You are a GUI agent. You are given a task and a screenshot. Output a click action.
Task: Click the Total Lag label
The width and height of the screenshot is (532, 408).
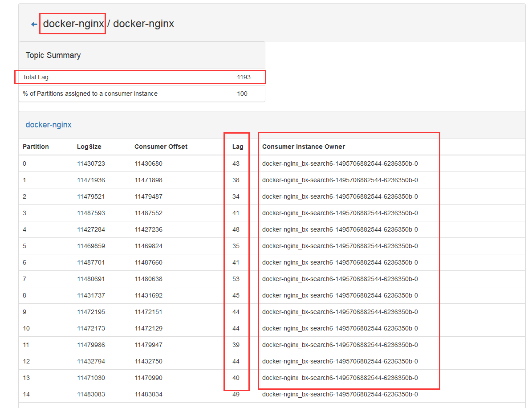[36, 77]
